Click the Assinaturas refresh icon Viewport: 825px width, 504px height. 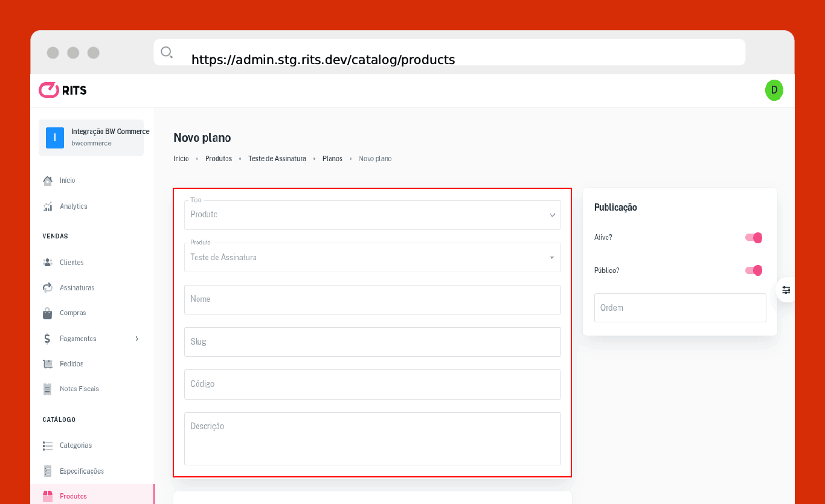click(48, 288)
